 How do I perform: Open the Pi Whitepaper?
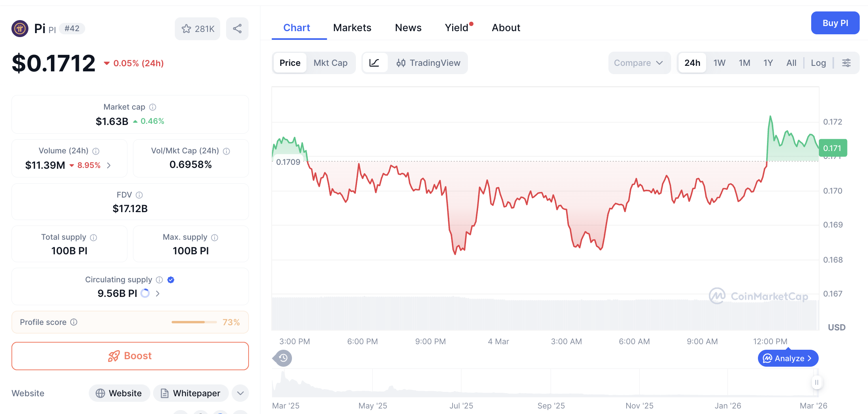[191, 393]
